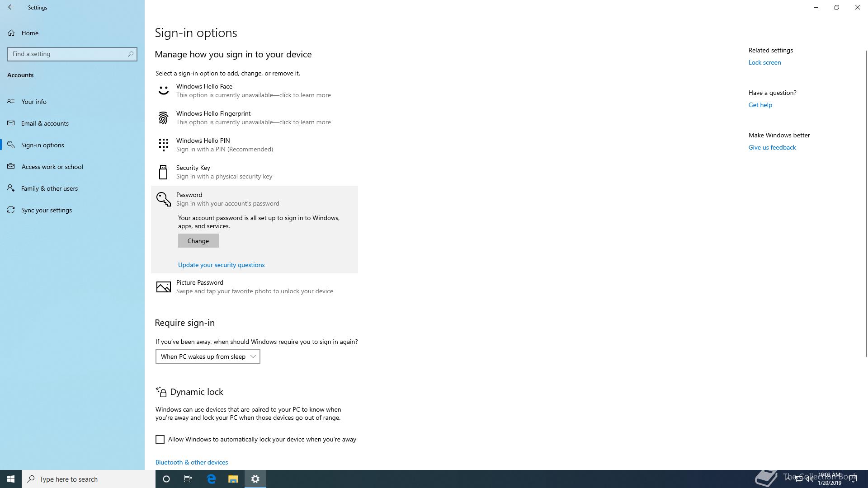Open Access work or school page

click(72, 166)
